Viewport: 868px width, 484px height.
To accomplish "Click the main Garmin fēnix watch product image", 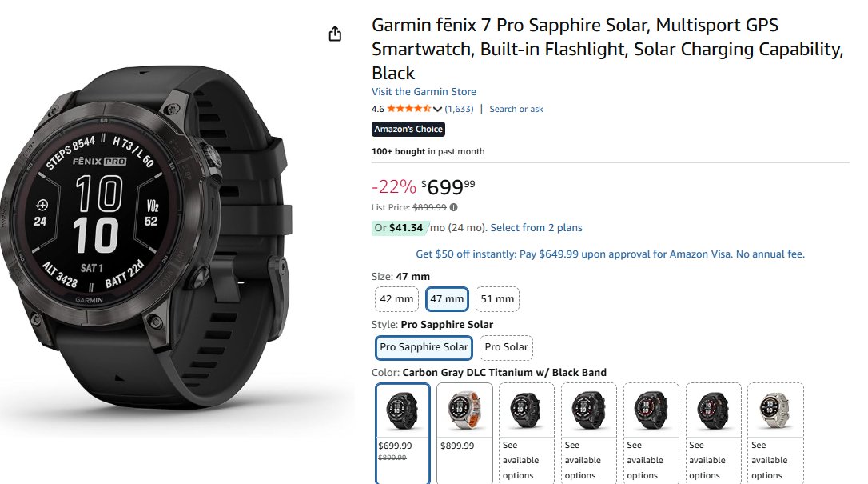I will pos(144,240).
